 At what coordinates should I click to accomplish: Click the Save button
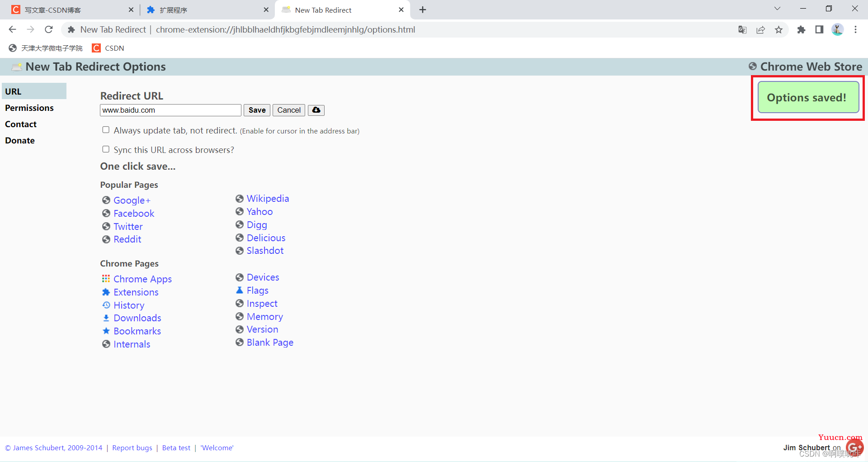(x=257, y=110)
